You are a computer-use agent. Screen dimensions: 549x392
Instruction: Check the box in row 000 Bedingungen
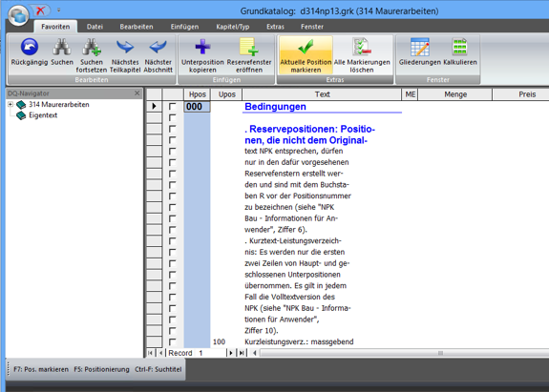coord(172,106)
